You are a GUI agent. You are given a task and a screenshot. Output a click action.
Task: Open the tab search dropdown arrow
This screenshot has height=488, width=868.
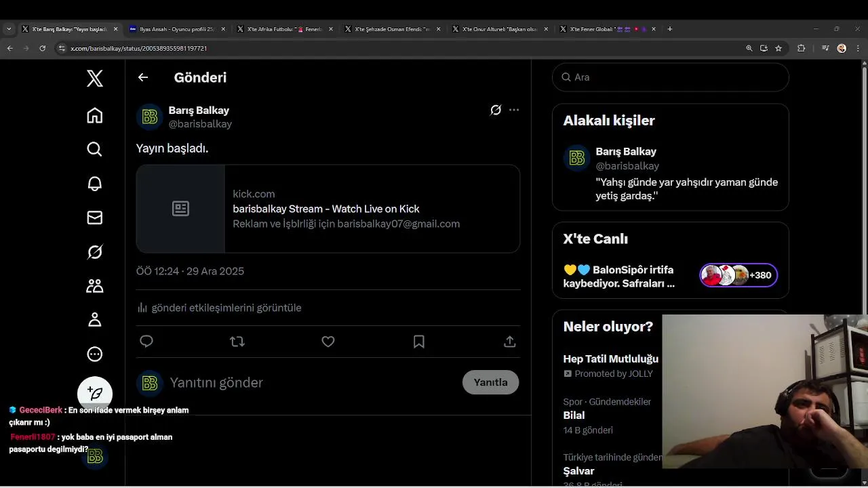click(x=9, y=29)
